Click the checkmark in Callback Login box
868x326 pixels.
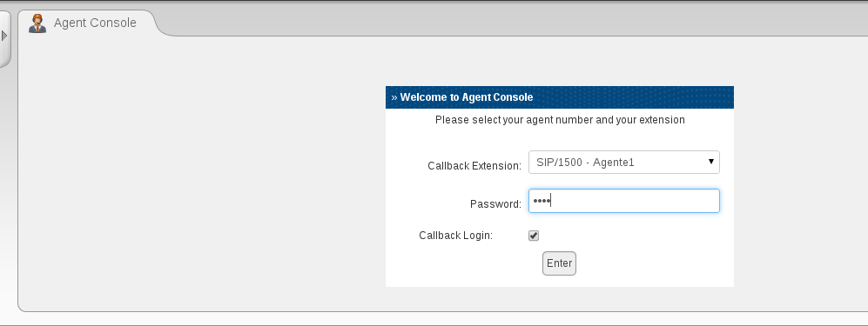point(534,236)
